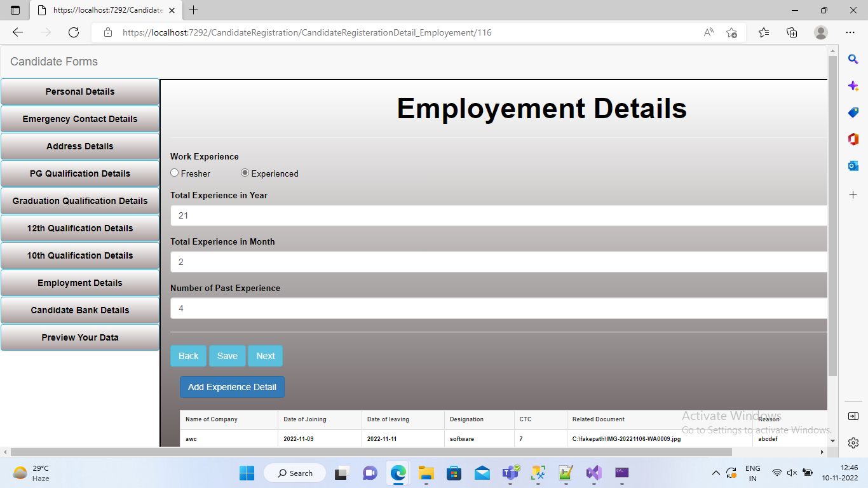
Task: Click the Total Experience in Month field
Action: point(499,262)
